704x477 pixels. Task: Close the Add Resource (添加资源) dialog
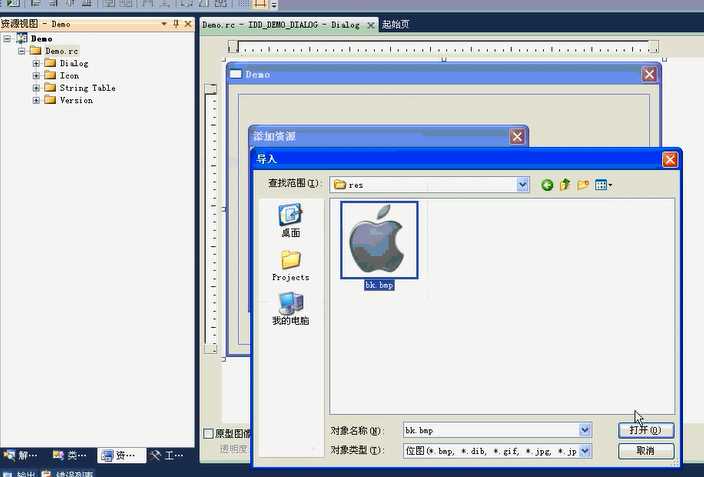[x=517, y=136]
